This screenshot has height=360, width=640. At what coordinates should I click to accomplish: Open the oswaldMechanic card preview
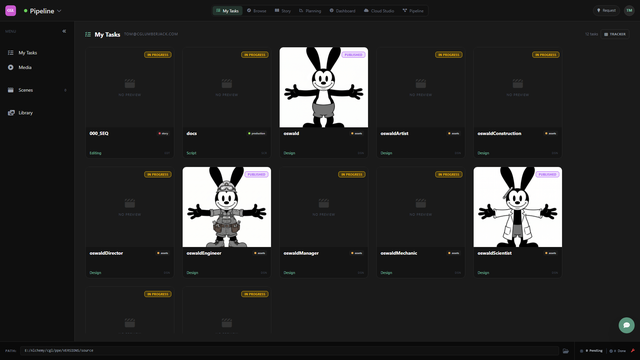421,207
